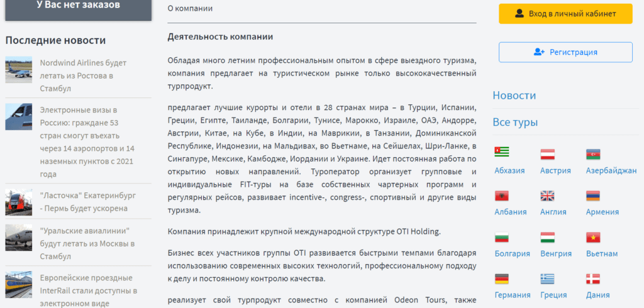Open the Армения tours link

click(x=602, y=212)
